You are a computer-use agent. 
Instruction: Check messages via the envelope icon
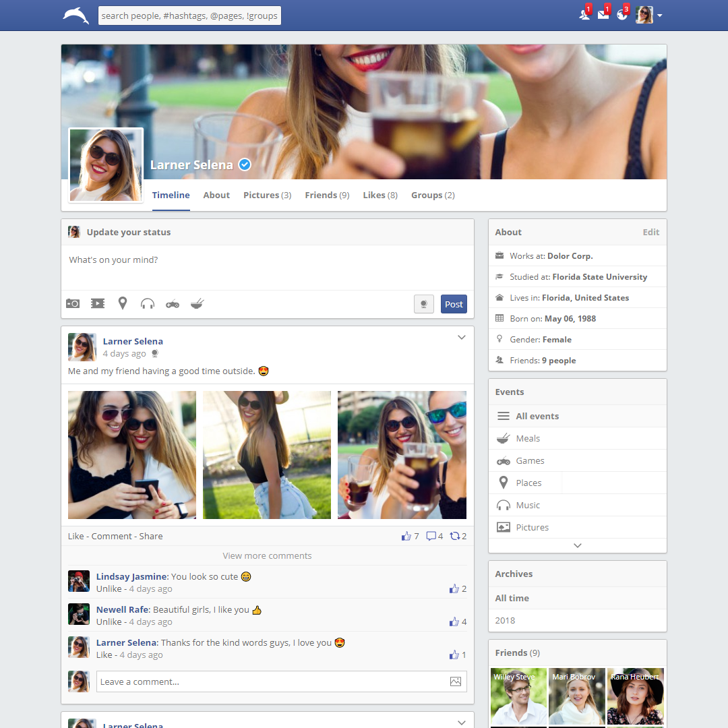[603, 14]
